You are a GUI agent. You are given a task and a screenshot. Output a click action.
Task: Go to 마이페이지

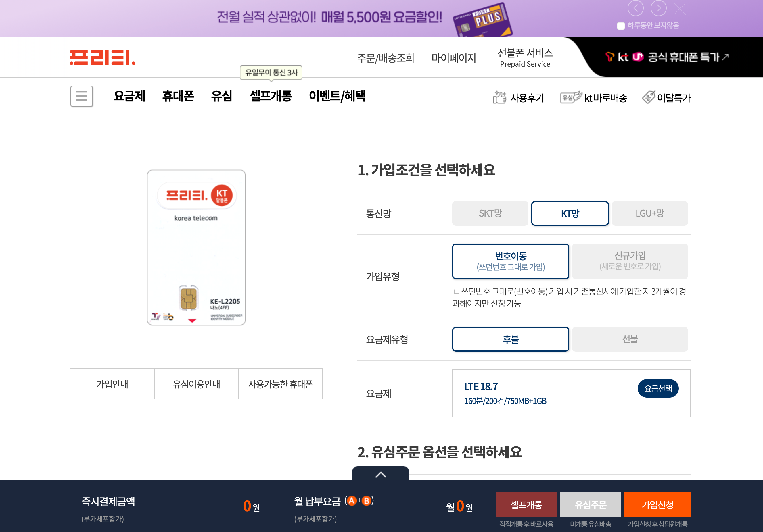click(454, 58)
